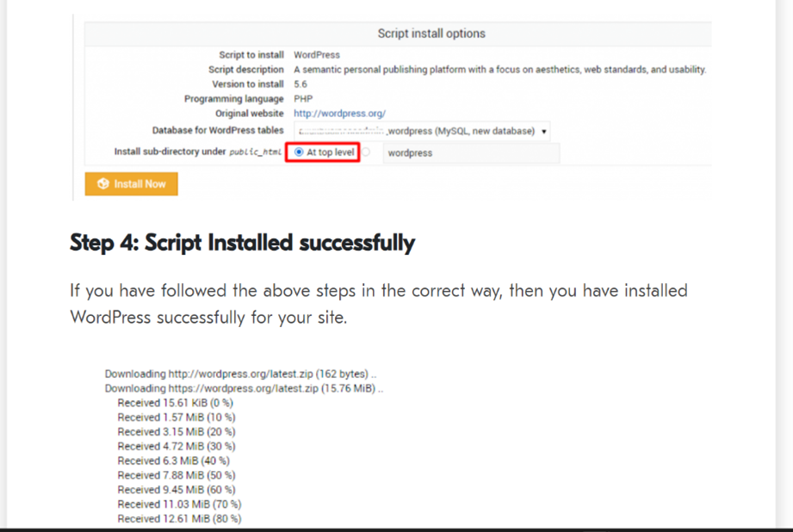793x532 pixels.
Task: Click the At top level label text
Action: 330,152
